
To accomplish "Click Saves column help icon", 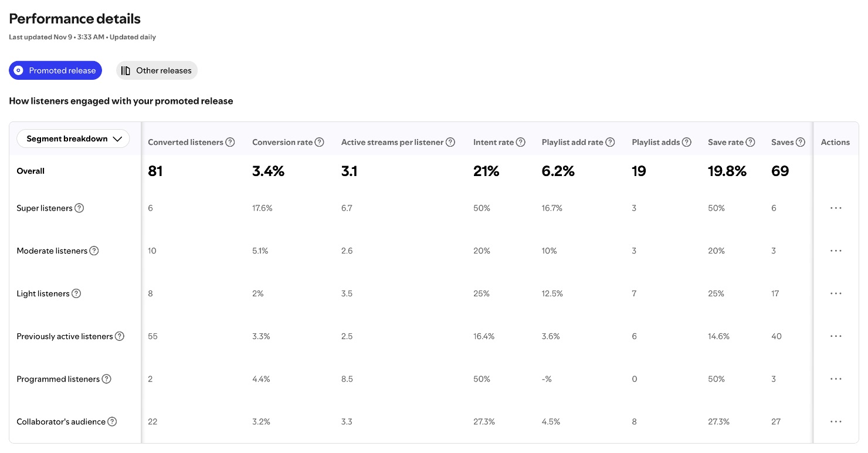I will pos(801,142).
